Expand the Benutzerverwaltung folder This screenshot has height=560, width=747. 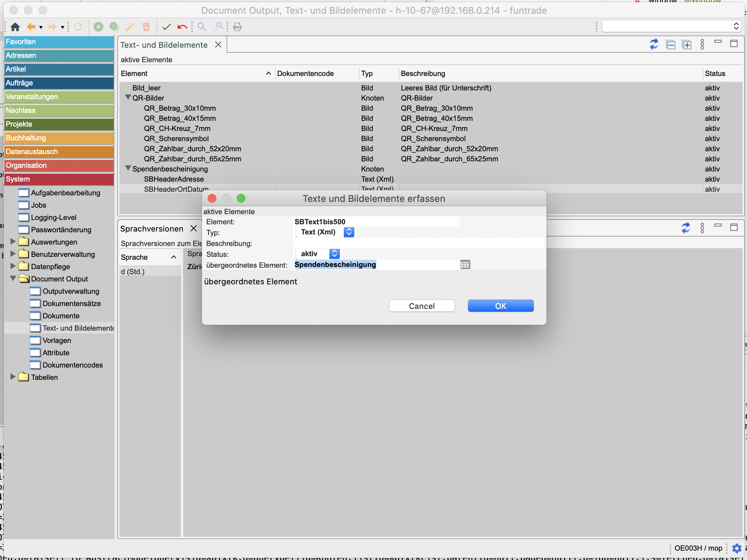tap(13, 254)
